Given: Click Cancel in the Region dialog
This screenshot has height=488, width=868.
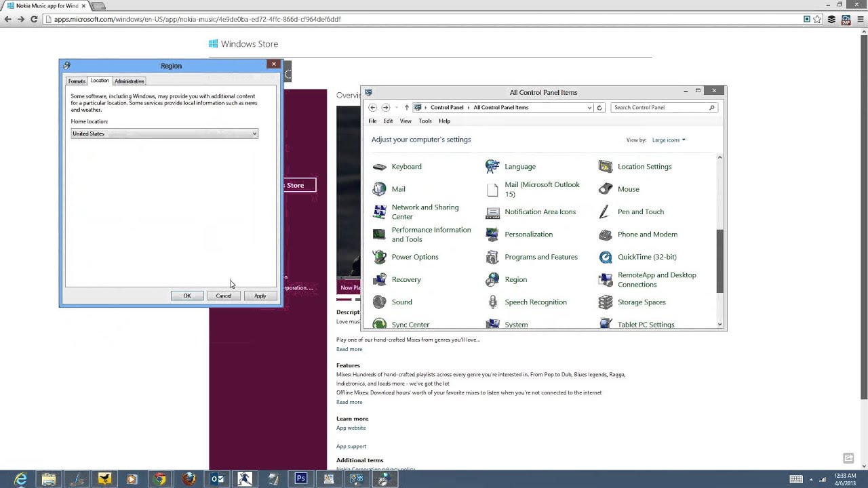Looking at the screenshot, I should 224,296.
